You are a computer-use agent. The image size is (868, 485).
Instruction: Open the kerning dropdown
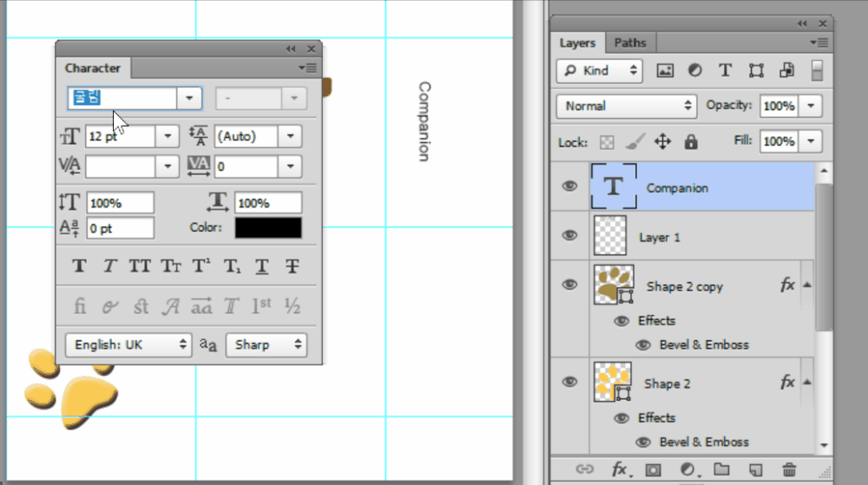(168, 166)
